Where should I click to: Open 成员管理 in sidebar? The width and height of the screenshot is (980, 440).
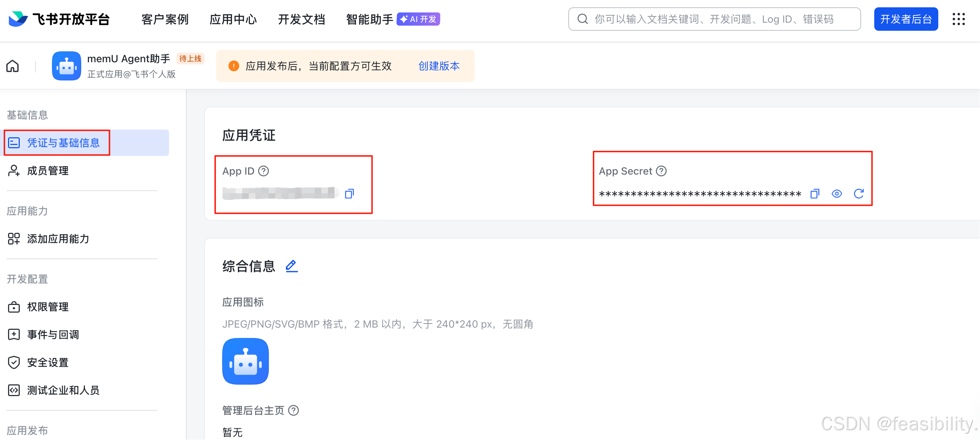pos(48,171)
